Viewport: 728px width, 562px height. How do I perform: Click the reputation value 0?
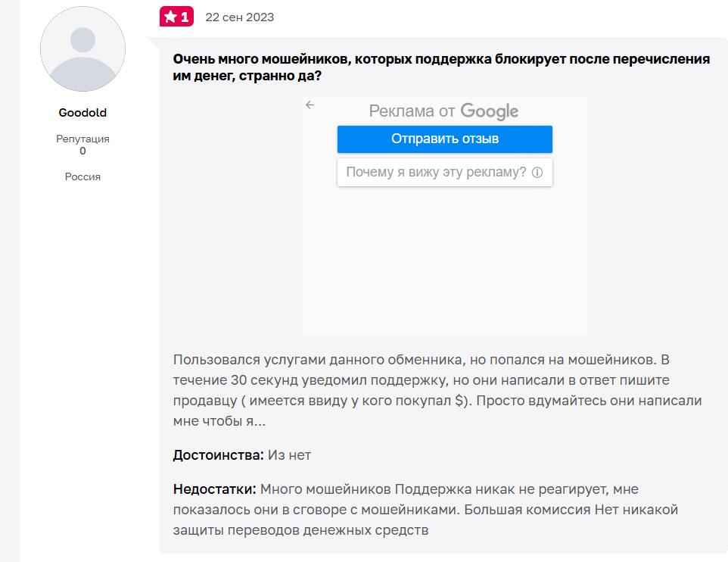click(82, 151)
